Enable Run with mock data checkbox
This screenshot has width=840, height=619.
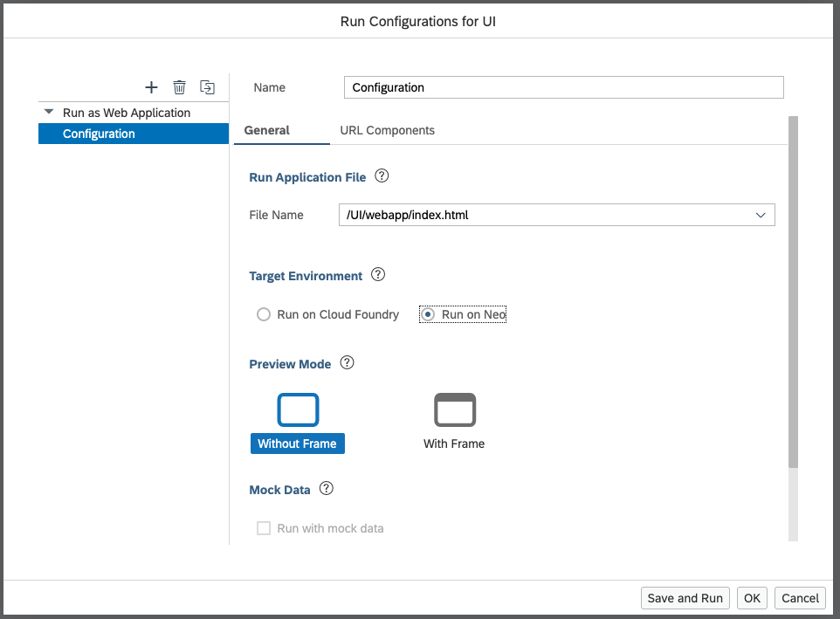pos(264,528)
